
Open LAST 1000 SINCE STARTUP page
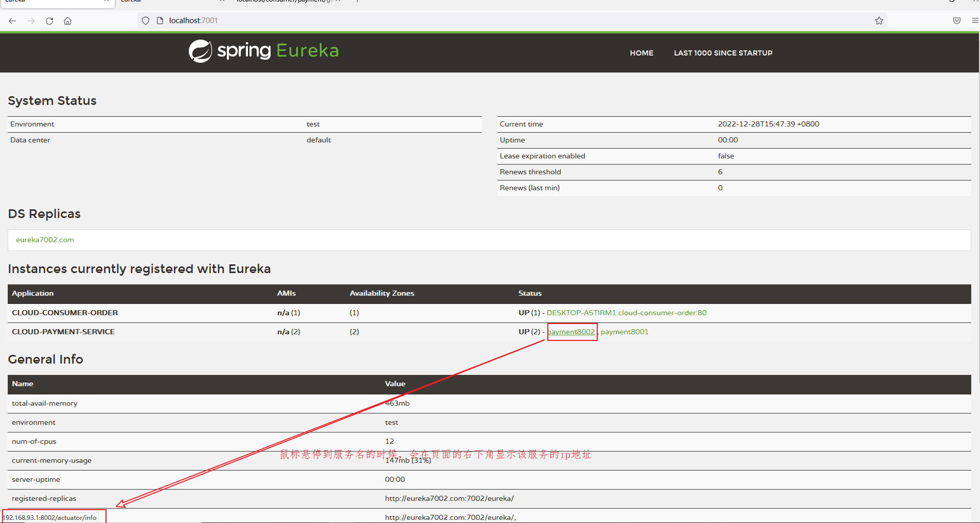coord(723,53)
